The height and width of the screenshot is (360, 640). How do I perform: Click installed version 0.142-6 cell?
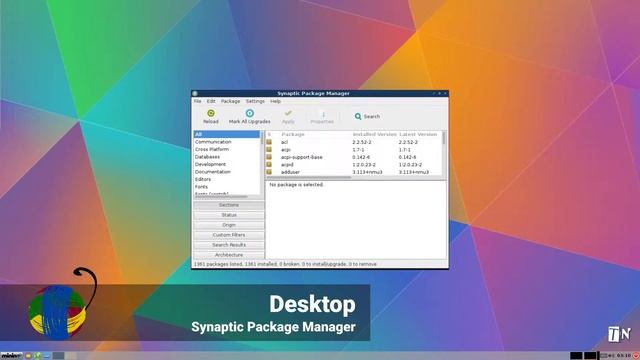(361, 157)
